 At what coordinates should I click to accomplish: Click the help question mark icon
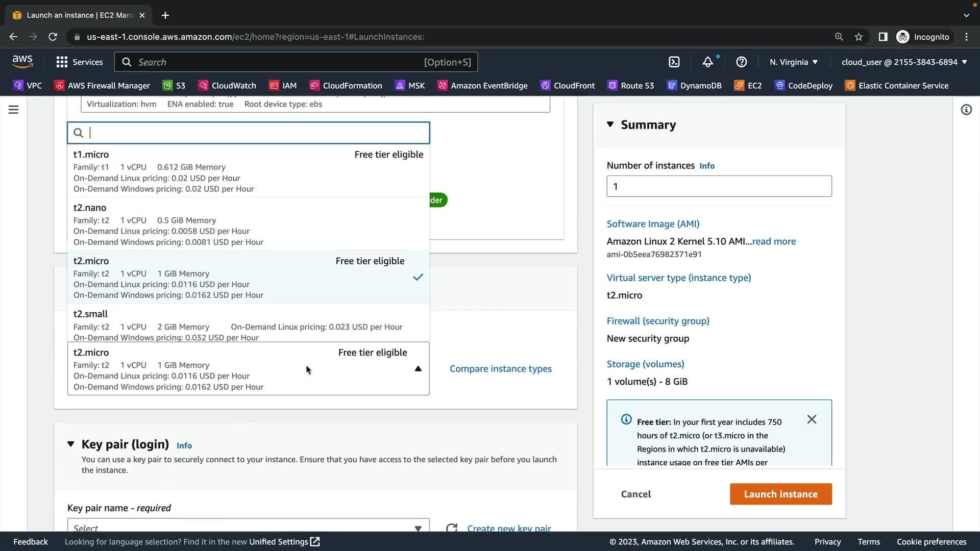click(741, 62)
